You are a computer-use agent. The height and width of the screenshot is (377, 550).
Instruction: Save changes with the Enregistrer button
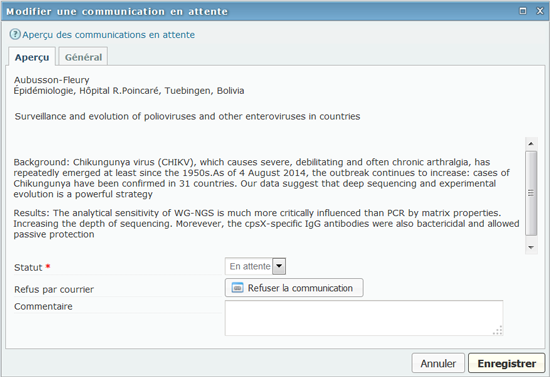(507, 363)
